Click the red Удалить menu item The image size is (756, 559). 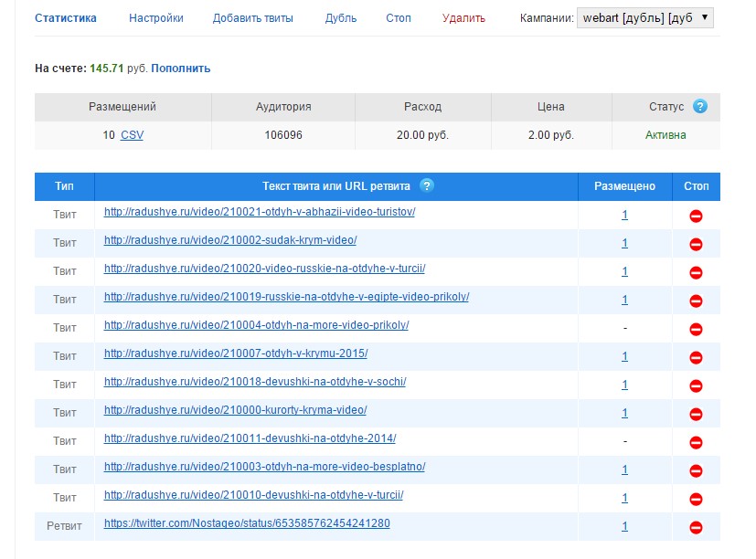pos(463,18)
